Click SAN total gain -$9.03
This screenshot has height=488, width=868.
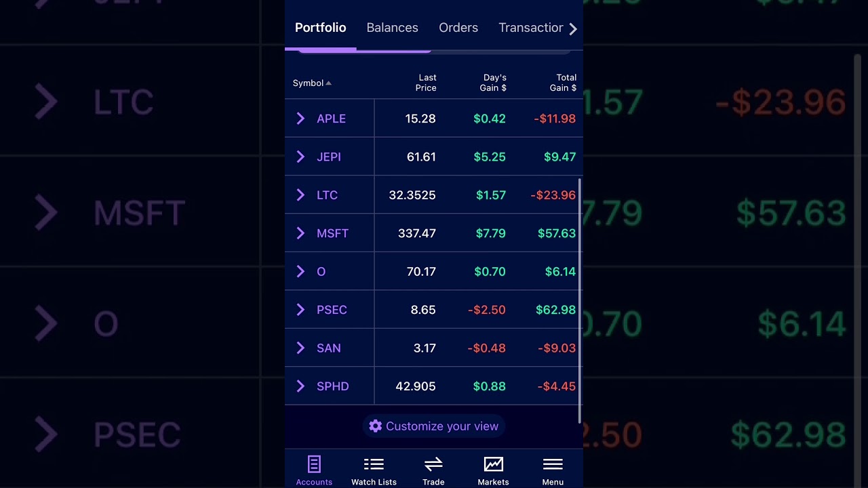pos(557,348)
